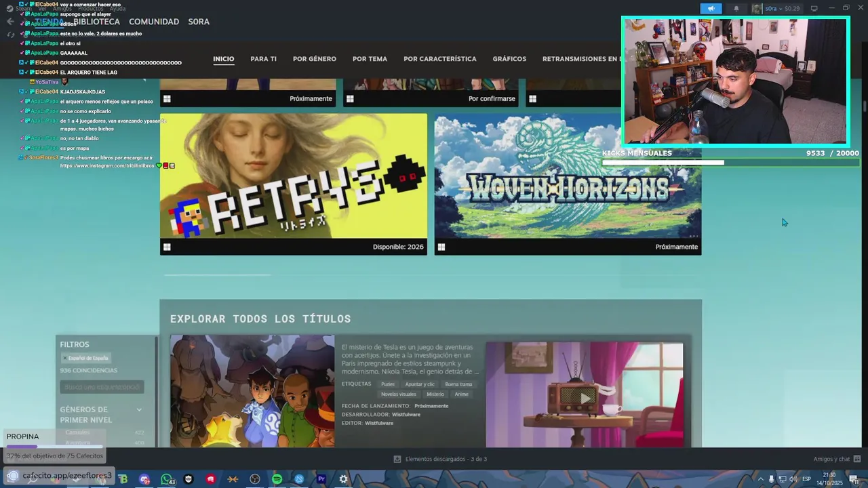Click the Windows platform icon on Woven Horizons card

(441, 247)
